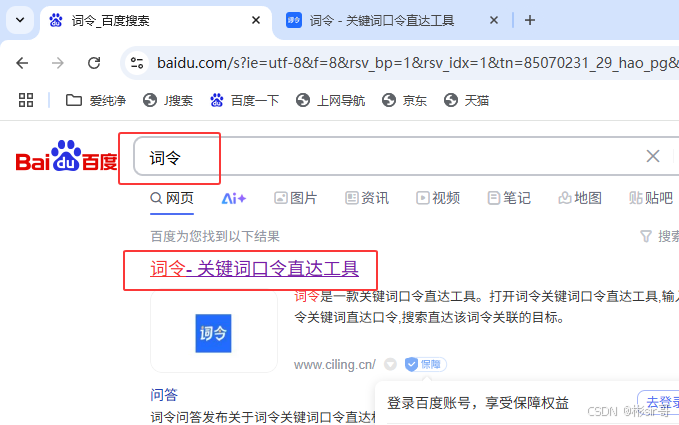The height and width of the screenshot is (425, 679).
Task: Select the 图片 search tab
Action: point(296,198)
